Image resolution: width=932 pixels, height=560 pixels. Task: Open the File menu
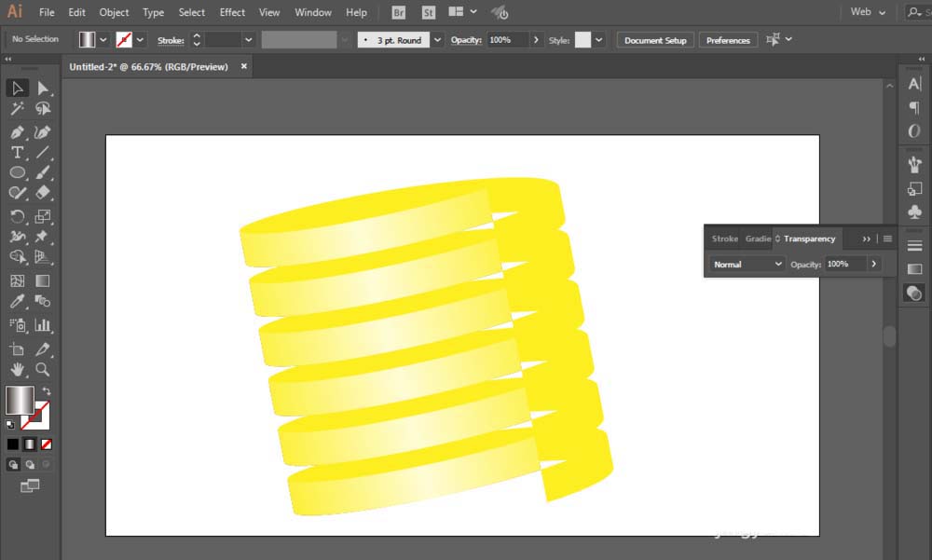(47, 12)
